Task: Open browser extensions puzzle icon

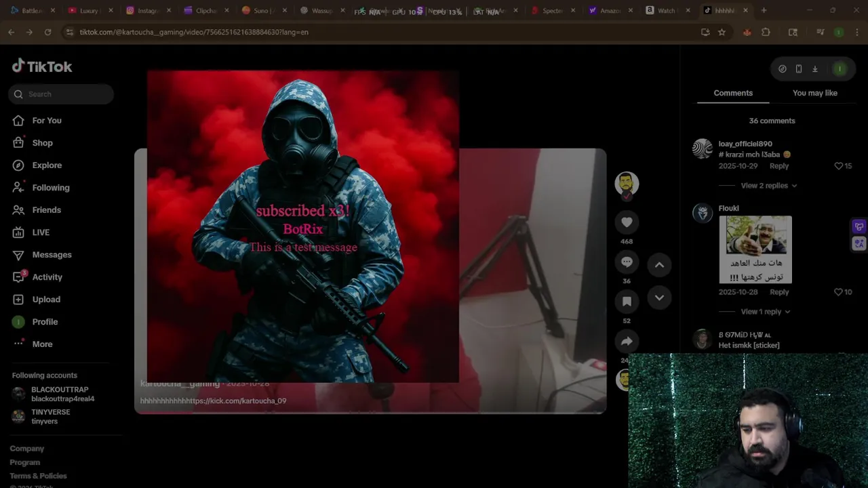Action: [766, 32]
